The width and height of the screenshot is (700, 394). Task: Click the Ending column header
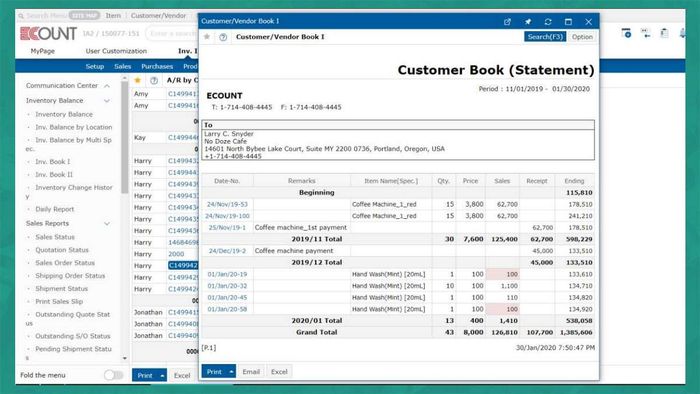[x=574, y=181]
